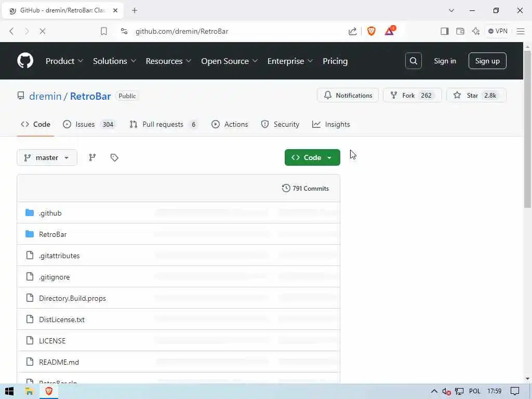The image size is (532, 399).
Task: Open the RetroBar repository name link
Action: [x=90, y=96]
